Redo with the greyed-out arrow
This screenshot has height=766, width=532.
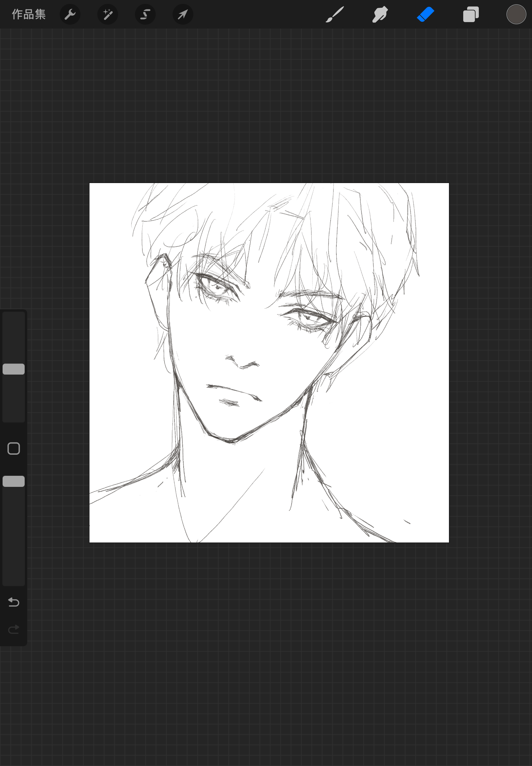click(x=14, y=629)
